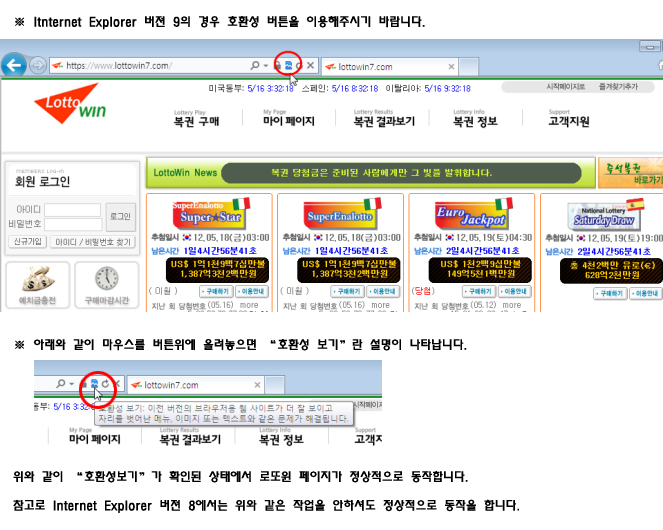The width and height of the screenshot is (663, 530).
Task: Close lottowin7.com tab in lower cropped screenshot
Action: click(257, 385)
